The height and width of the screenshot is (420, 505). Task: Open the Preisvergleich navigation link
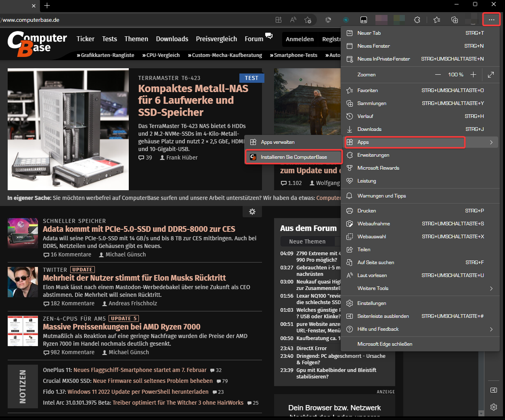[216, 39]
